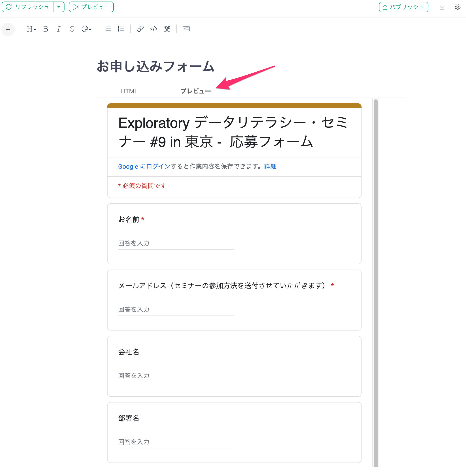
Task: Click the お名前 answer input field
Action: 176,243
